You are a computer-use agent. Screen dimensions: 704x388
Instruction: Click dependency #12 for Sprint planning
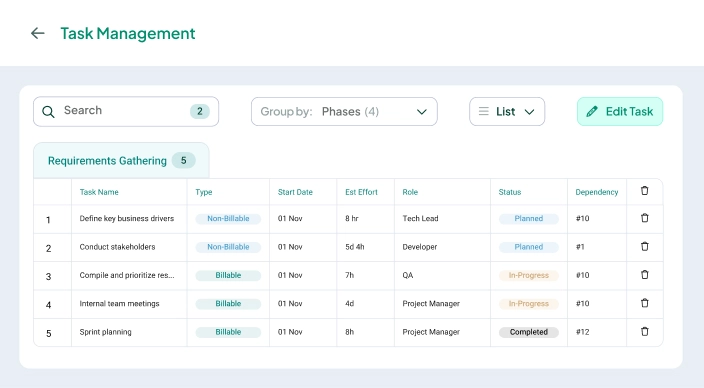click(582, 332)
